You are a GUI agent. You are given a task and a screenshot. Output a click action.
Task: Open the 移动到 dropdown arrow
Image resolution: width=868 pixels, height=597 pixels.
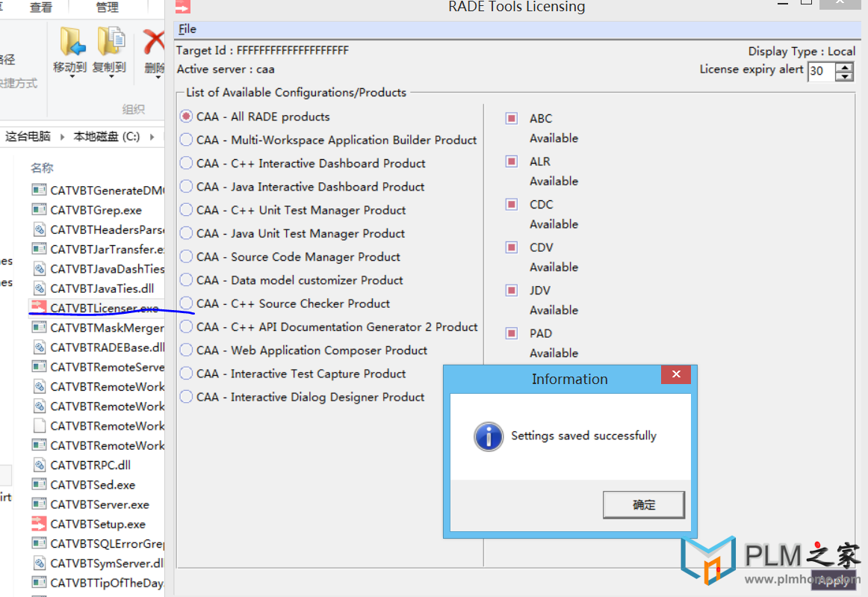72,76
